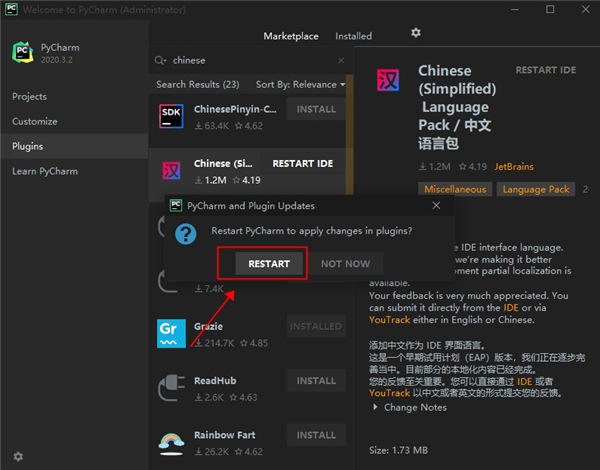Screen dimensions: 600x470
Task: Select the Grazie plugin icon
Action: pyautogui.click(x=171, y=333)
